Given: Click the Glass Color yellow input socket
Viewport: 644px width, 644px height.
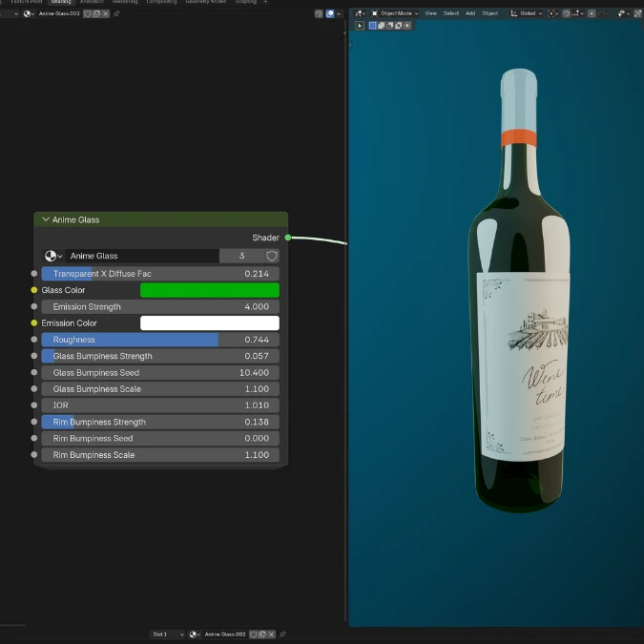Looking at the screenshot, I should 34,290.
